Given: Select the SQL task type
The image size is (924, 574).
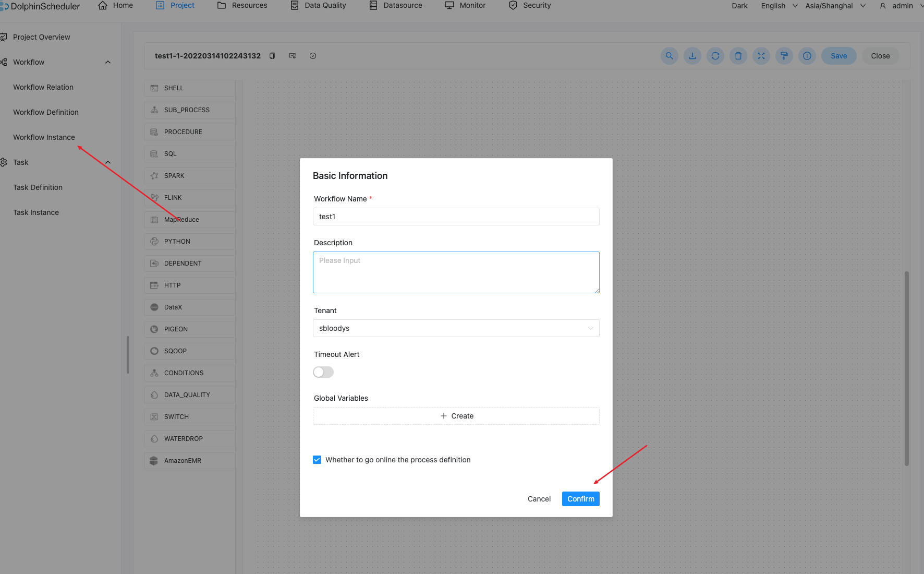Looking at the screenshot, I should 189,154.
